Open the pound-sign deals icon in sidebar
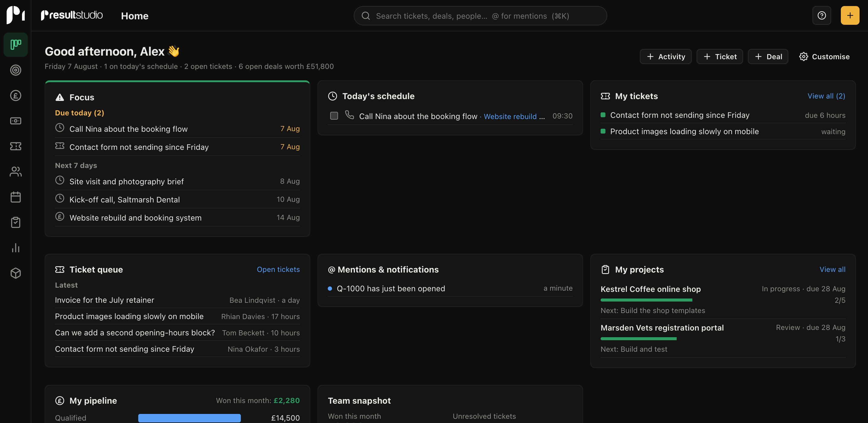This screenshot has height=423, width=868. click(15, 95)
